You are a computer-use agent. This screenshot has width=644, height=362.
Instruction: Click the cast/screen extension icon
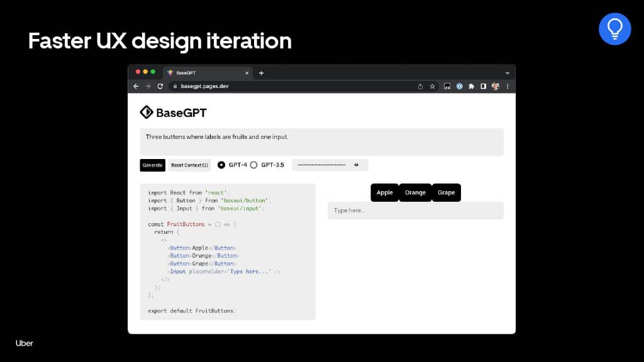[447, 86]
